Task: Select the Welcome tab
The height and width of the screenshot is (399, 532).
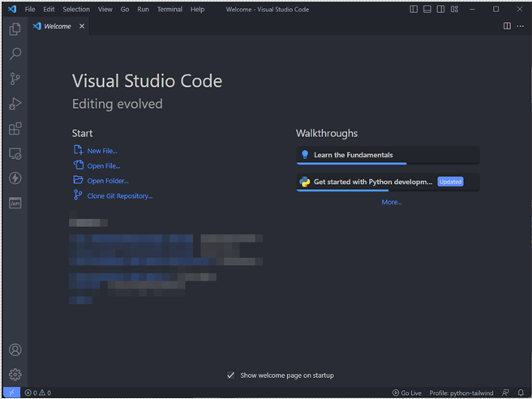Action: pyautogui.click(x=58, y=26)
